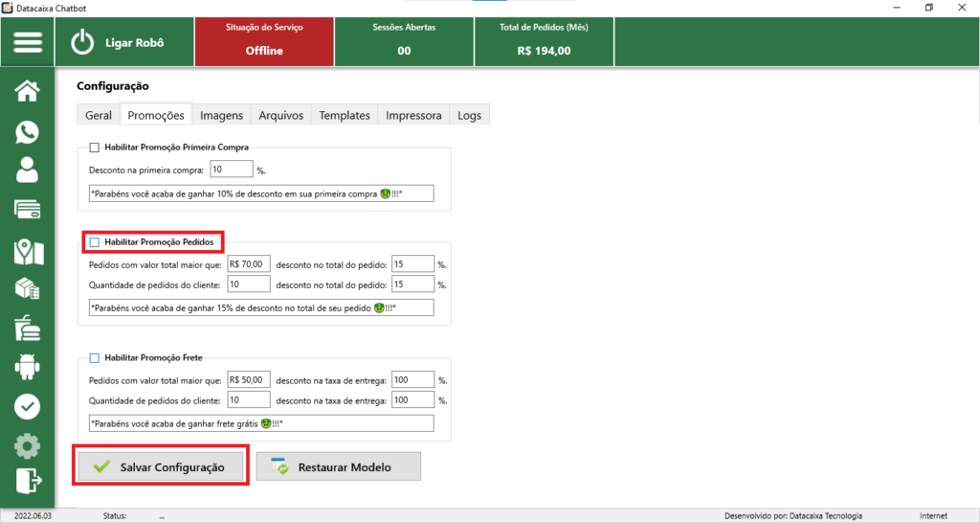This screenshot has height=523, width=980.
Task: Click the Situação do Serviço Offline panel
Action: pyautogui.click(x=264, y=42)
